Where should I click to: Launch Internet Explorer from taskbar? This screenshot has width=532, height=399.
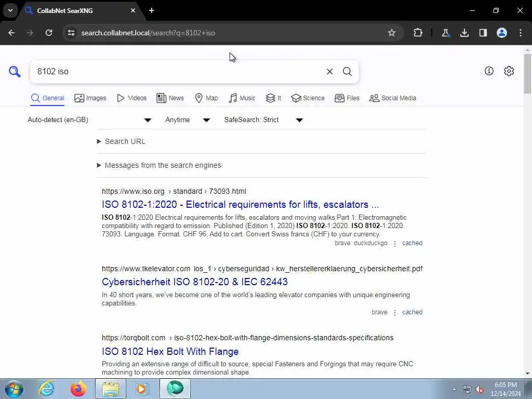tap(46, 389)
